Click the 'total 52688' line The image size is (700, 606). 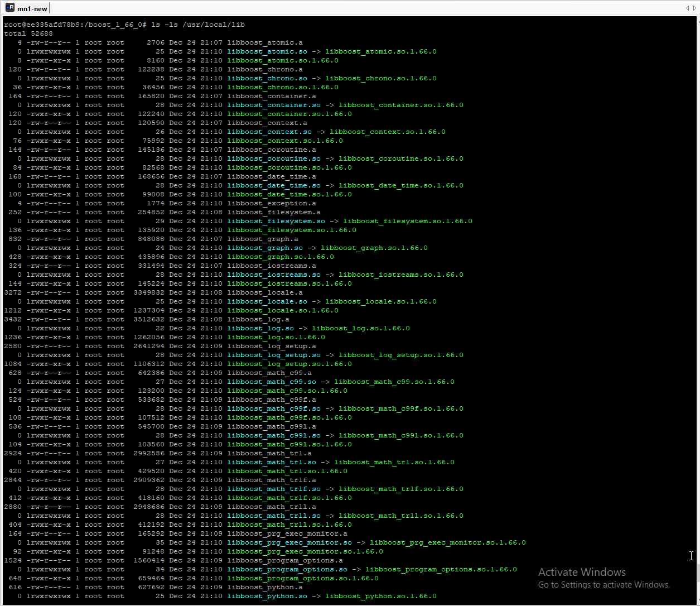(28, 33)
